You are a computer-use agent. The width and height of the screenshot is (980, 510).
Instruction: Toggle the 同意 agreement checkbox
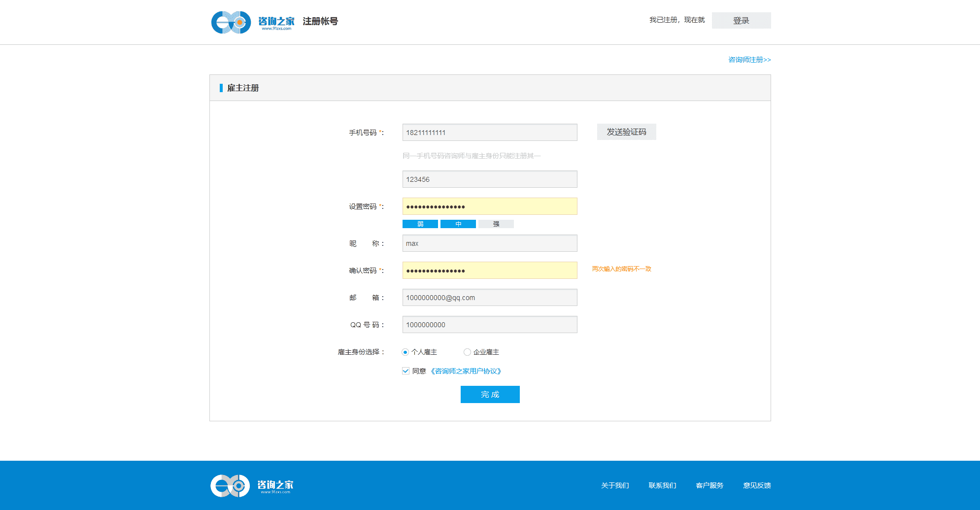click(406, 371)
